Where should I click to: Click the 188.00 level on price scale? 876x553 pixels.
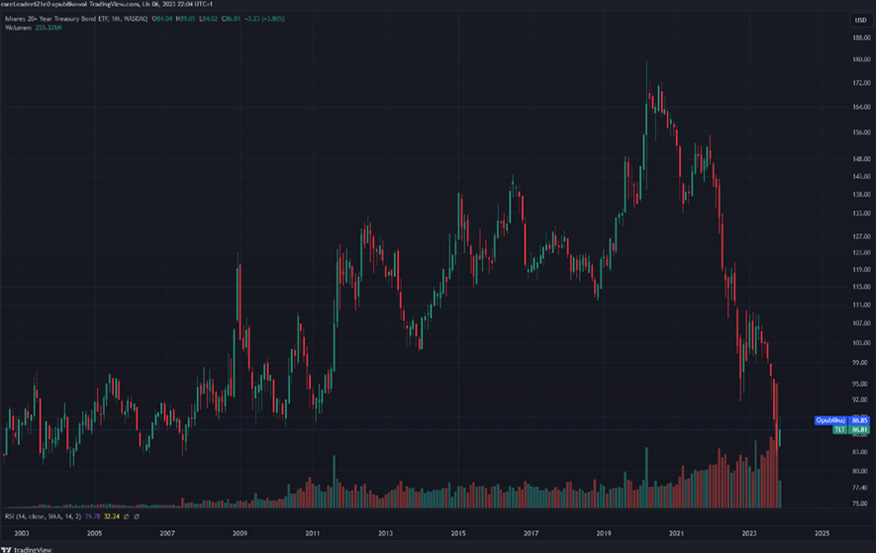pyautogui.click(x=859, y=38)
